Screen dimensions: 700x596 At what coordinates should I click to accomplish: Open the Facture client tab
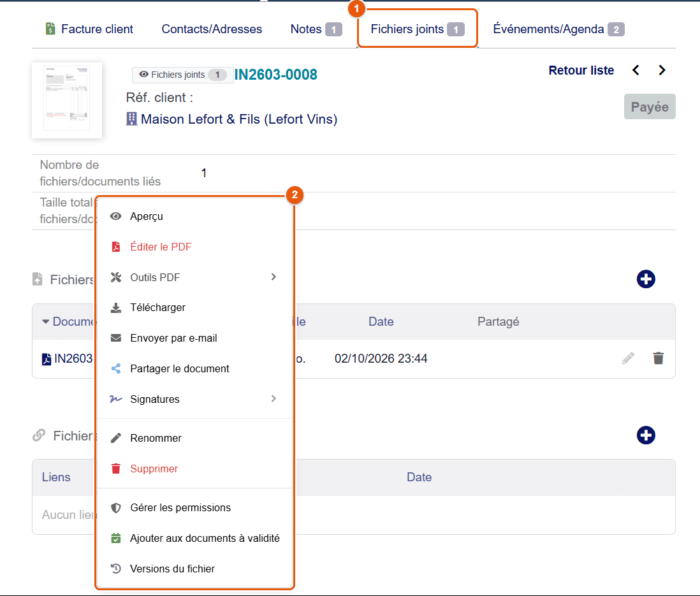[89, 29]
